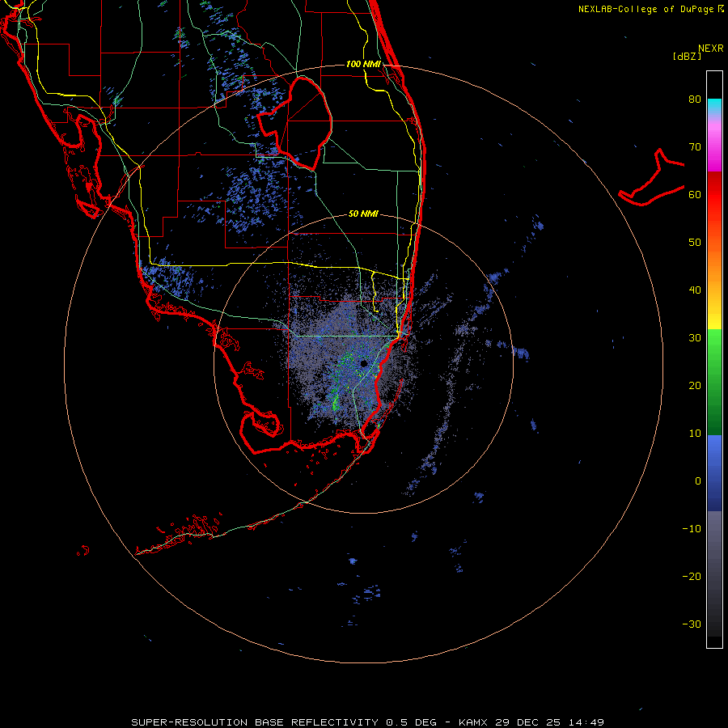Select the -10 dBZ scale value
Viewport: 728px width, 728px height.
point(692,529)
